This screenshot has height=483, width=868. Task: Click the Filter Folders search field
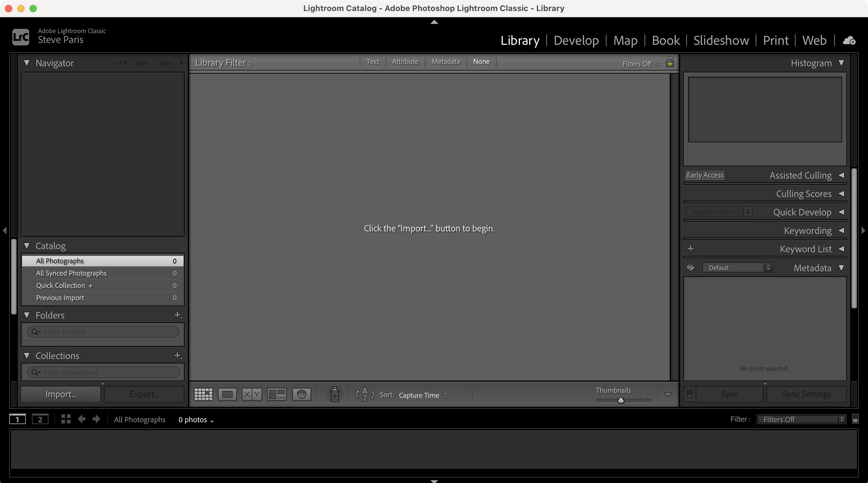(103, 332)
